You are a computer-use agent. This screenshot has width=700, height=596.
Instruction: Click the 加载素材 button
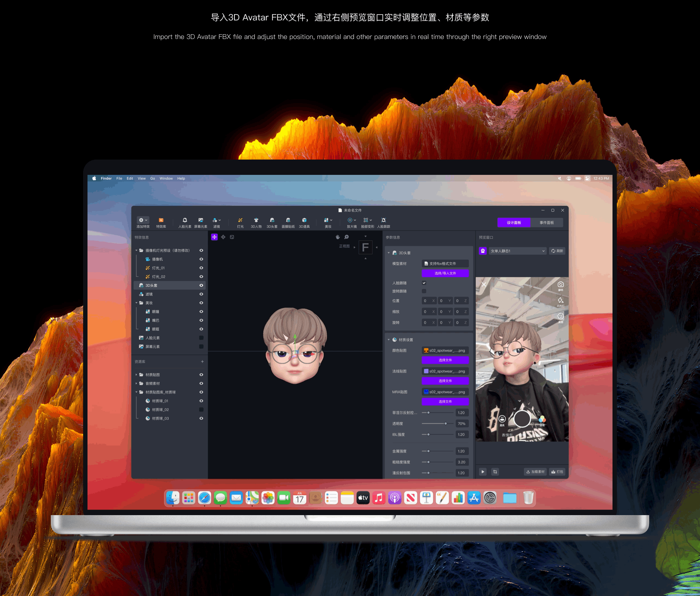[x=535, y=472]
